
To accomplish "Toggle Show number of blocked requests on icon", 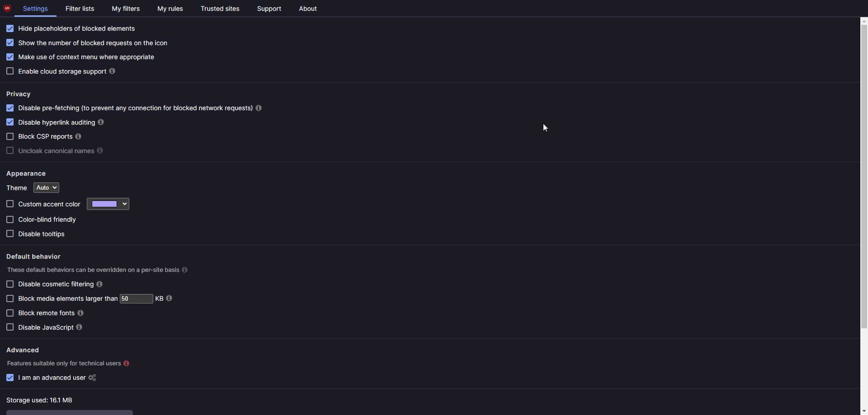I will click(x=10, y=43).
